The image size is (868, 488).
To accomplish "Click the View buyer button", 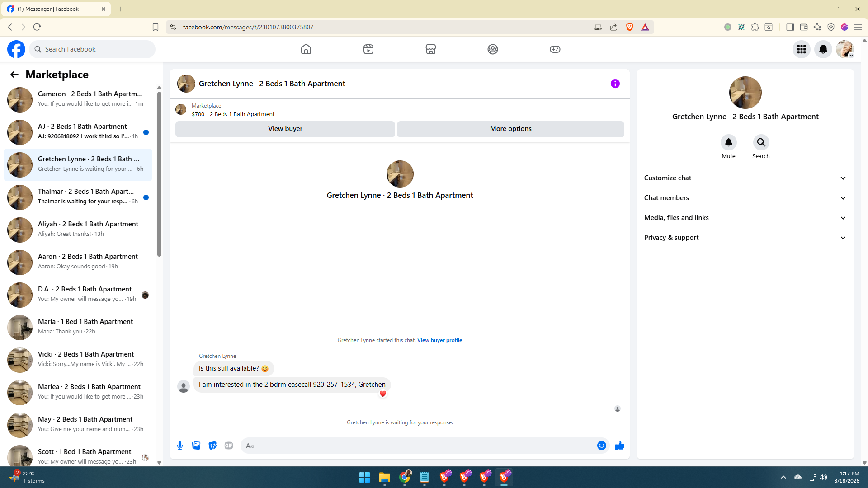I will pos(285,129).
